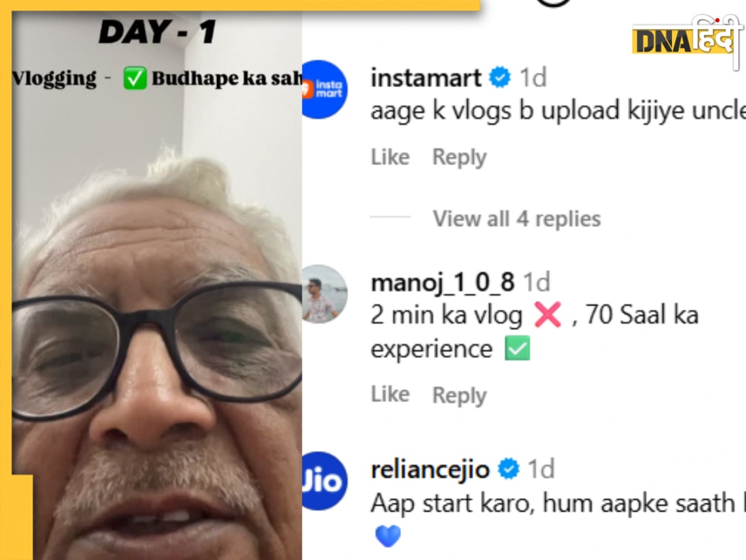
Task: Open the reliancejio username link
Action: 430,470
